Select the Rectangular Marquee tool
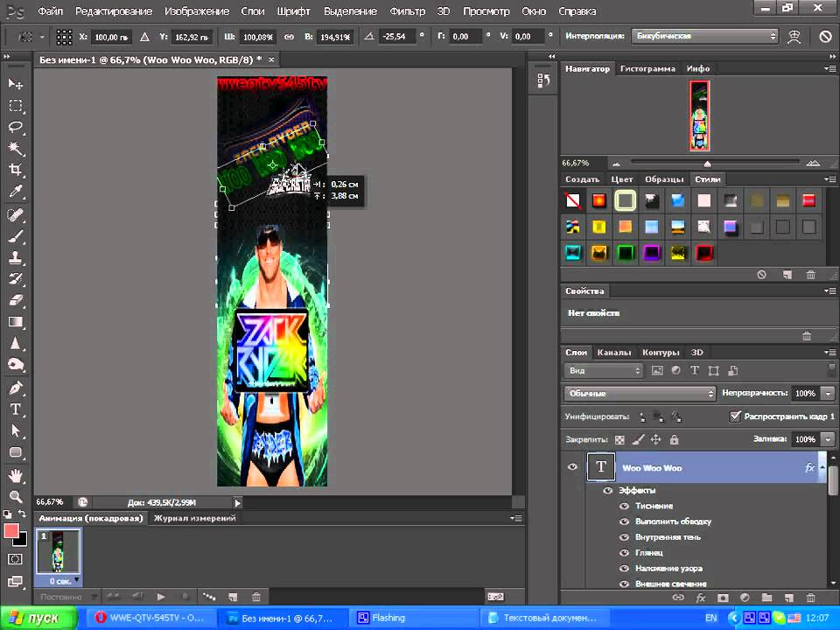Viewport: 840px width, 630px height. (x=16, y=106)
